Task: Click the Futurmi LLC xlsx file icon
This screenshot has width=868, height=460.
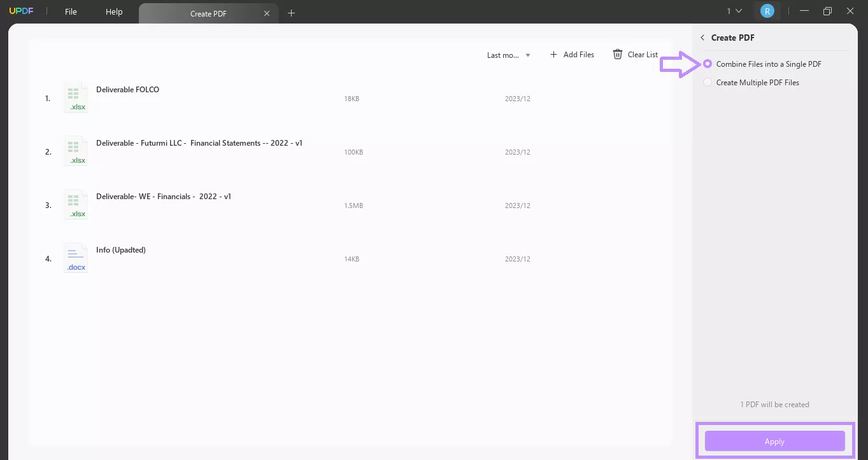Action: [76, 151]
